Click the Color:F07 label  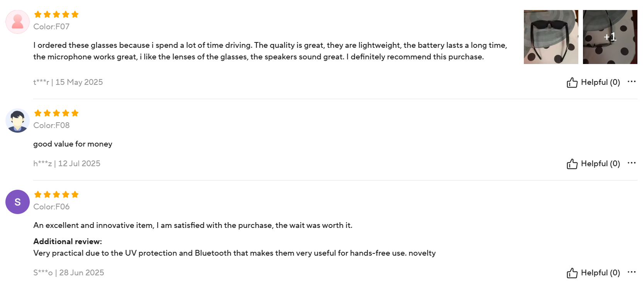tap(51, 27)
